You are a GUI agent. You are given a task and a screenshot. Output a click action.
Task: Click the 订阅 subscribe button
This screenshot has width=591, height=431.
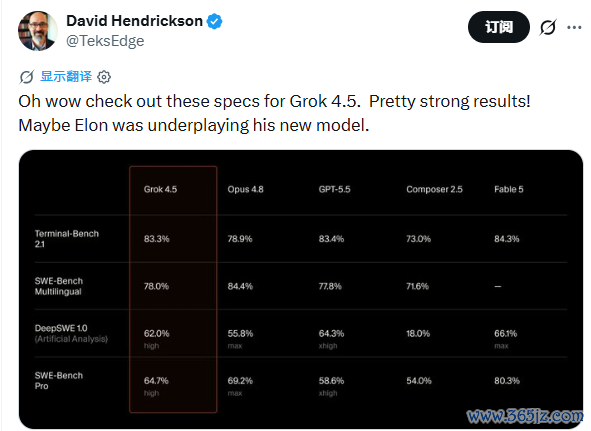pyautogui.click(x=499, y=27)
